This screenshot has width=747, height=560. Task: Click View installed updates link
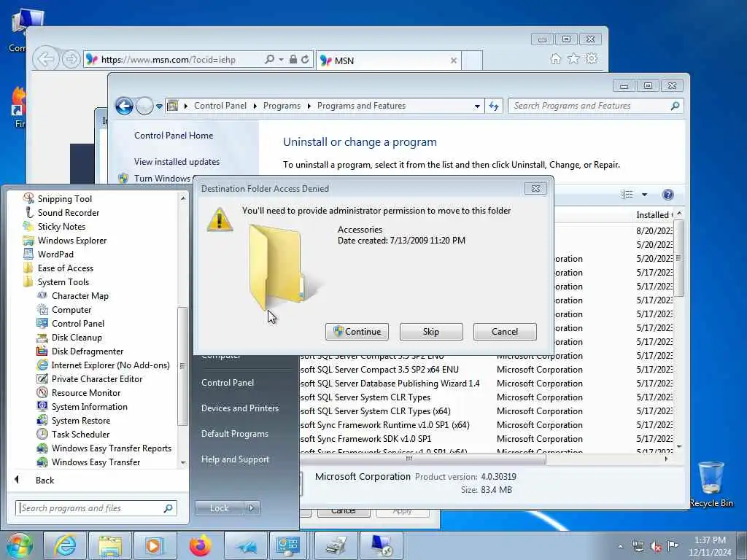click(177, 161)
